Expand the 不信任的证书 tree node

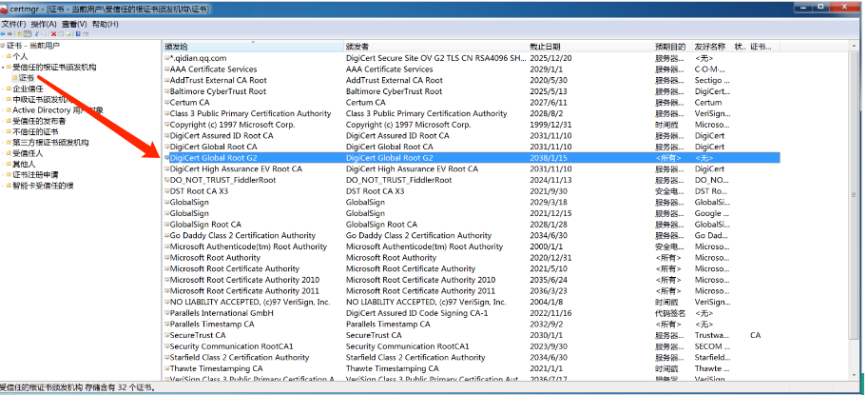point(3,132)
